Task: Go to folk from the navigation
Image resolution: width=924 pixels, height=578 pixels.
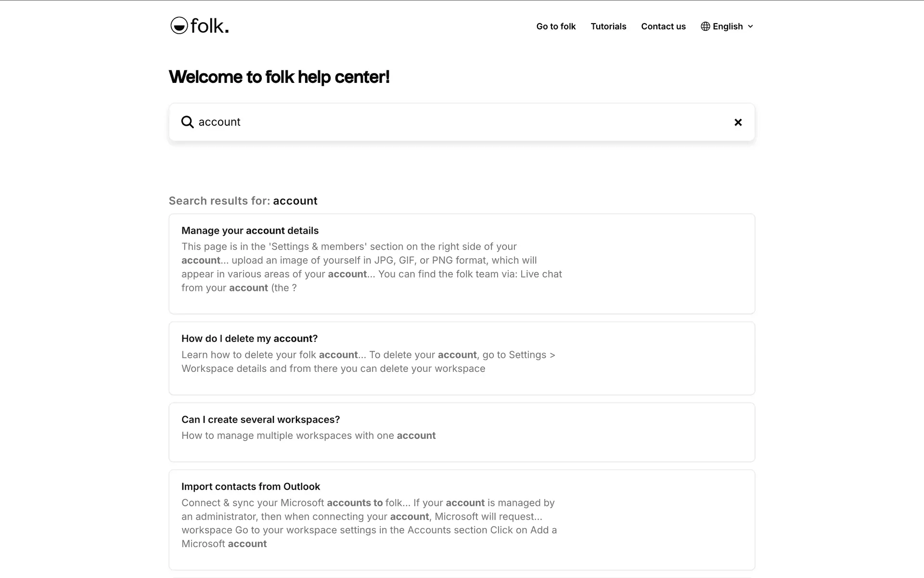Action: pyautogui.click(x=556, y=26)
